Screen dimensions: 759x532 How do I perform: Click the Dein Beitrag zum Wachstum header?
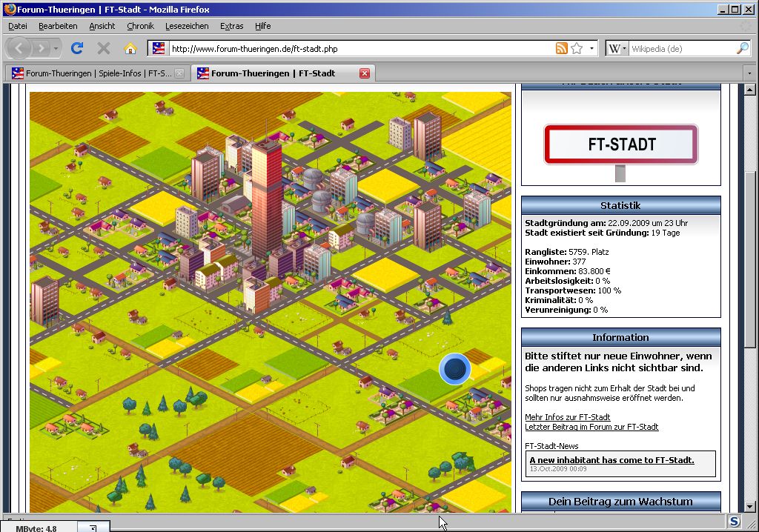point(620,502)
